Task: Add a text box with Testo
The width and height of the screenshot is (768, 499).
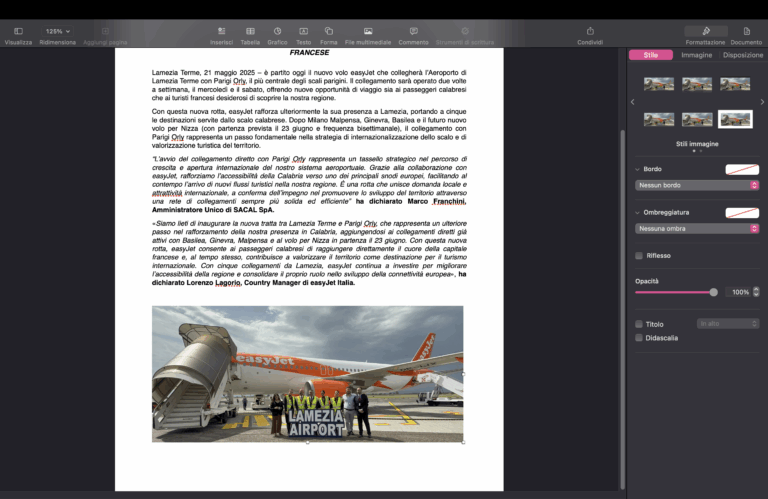Action: [x=304, y=31]
